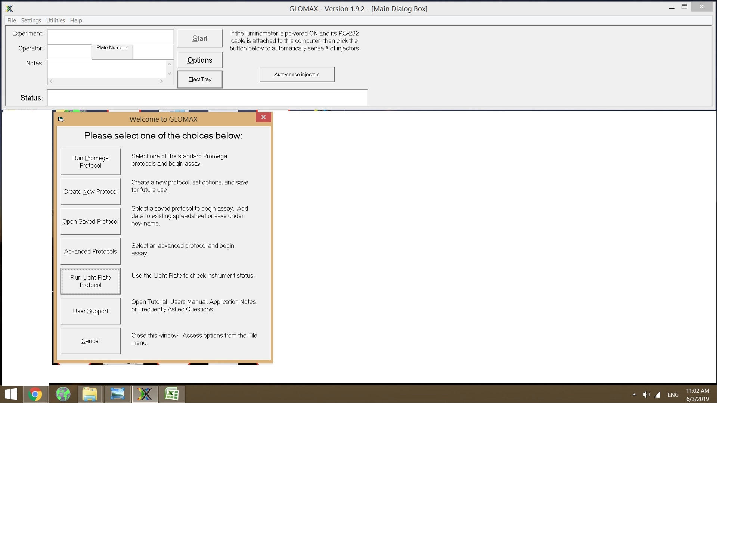Click the Notes scroll-down arrow

[x=169, y=74]
